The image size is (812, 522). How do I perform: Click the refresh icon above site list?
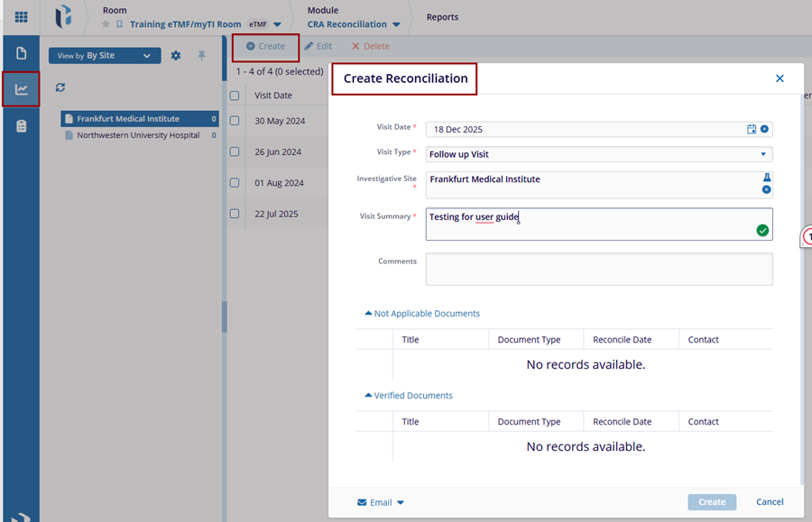(60, 87)
